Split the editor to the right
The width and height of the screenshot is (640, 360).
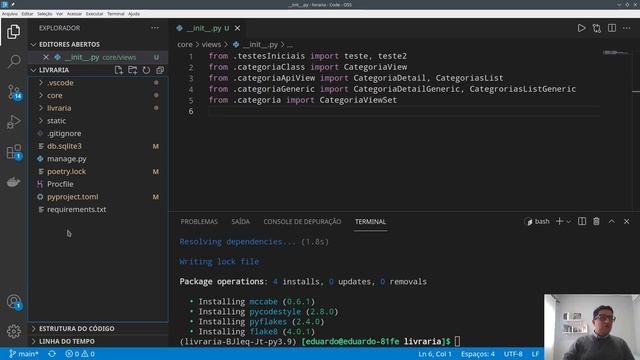pyautogui.click(x=611, y=28)
